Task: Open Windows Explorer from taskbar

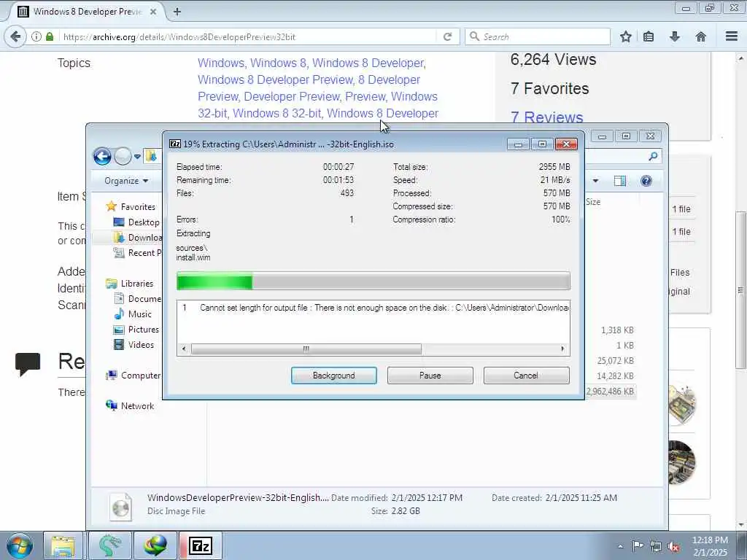Action: click(x=63, y=545)
